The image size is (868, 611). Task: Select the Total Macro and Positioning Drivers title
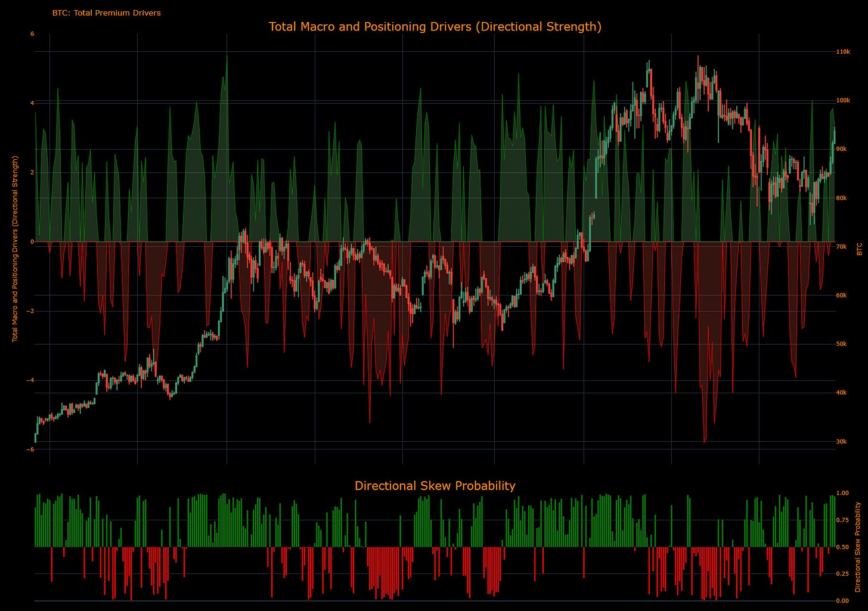pyautogui.click(x=434, y=26)
